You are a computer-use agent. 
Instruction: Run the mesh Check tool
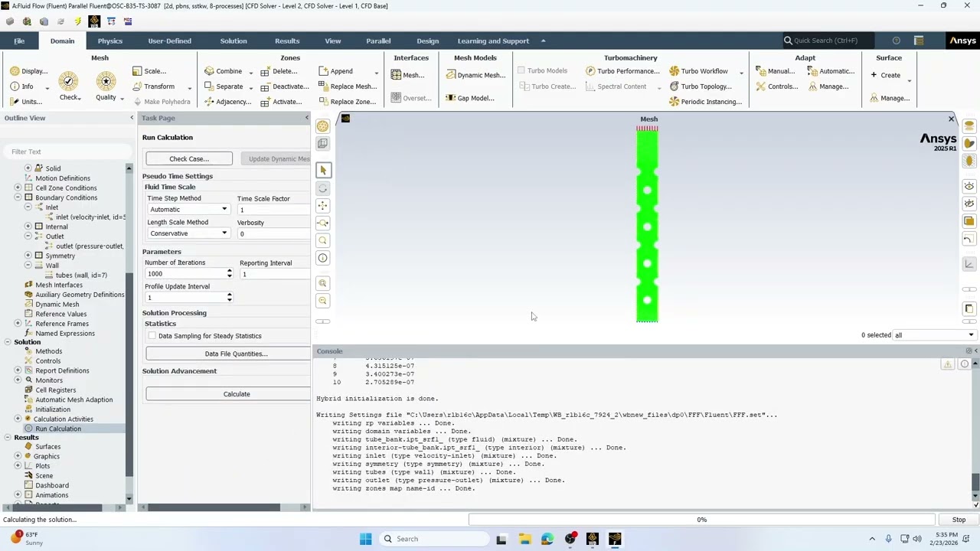tap(69, 86)
